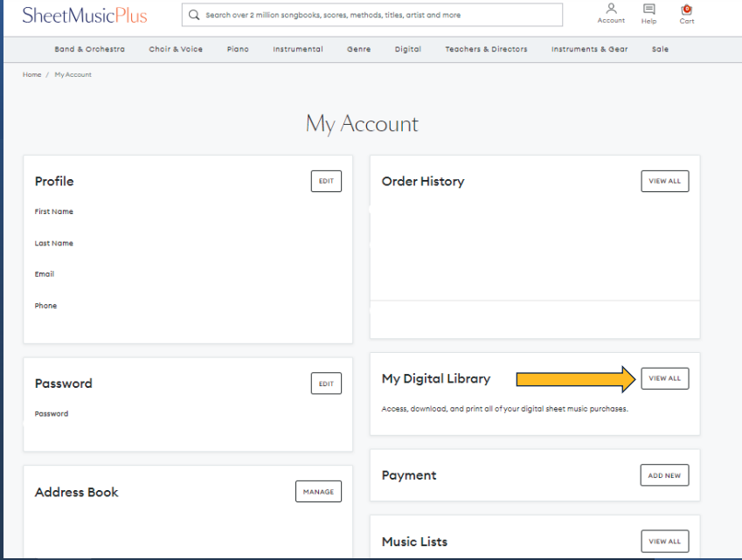The image size is (742, 560).
Task: Go to Teachers & Directors menu
Action: pos(486,50)
